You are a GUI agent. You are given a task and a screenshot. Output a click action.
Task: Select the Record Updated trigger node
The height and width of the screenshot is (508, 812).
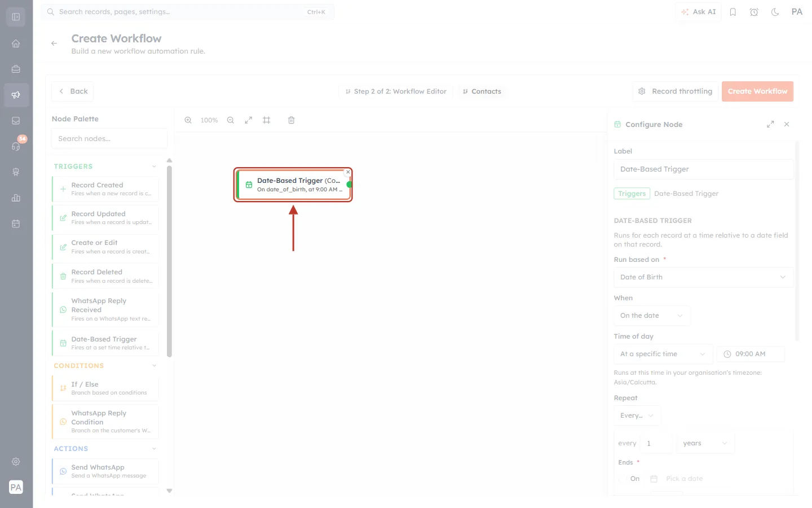pos(105,218)
